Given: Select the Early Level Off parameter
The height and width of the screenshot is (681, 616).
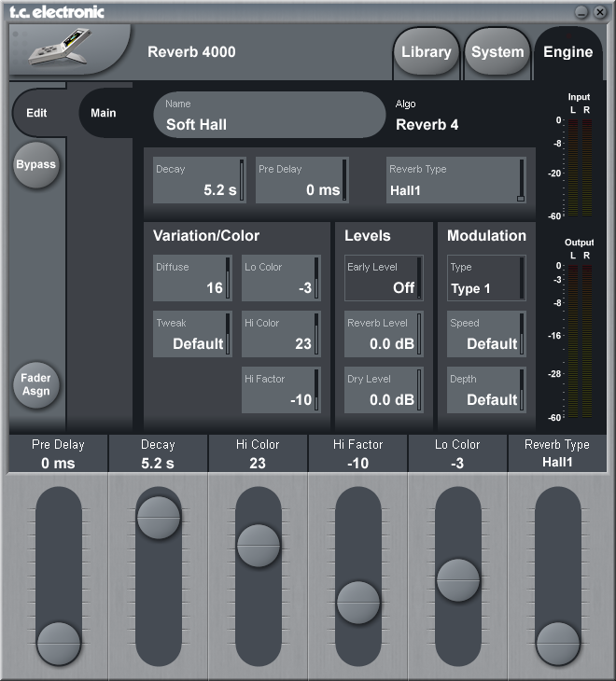Looking at the screenshot, I should pyautogui.click(x=384, y=278).
